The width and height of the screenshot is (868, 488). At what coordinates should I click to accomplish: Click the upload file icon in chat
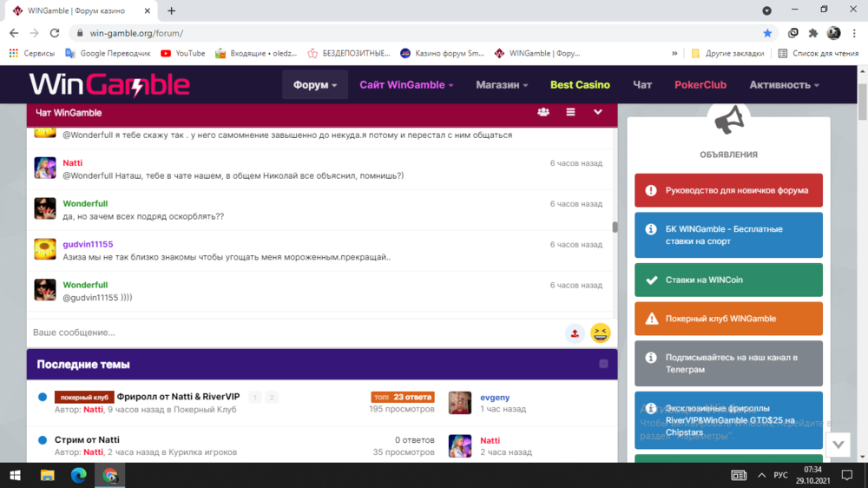pyautogui.click(x=574, y=333)
